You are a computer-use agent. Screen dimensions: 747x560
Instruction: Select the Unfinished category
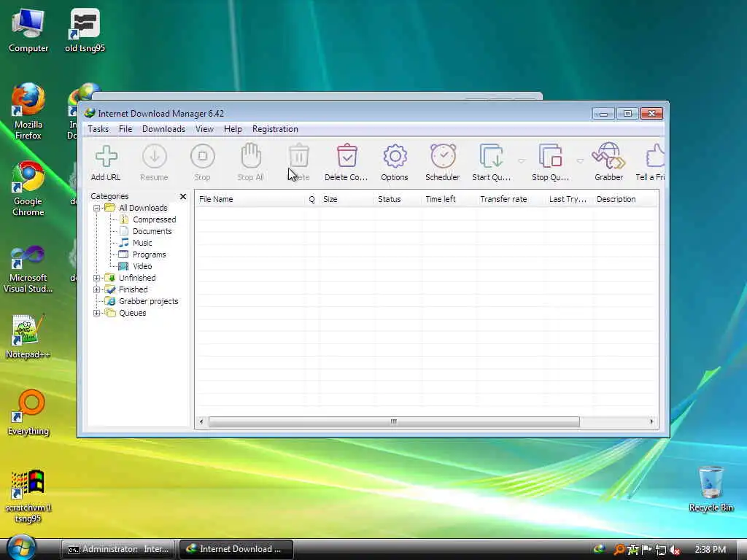click(137, 278)
